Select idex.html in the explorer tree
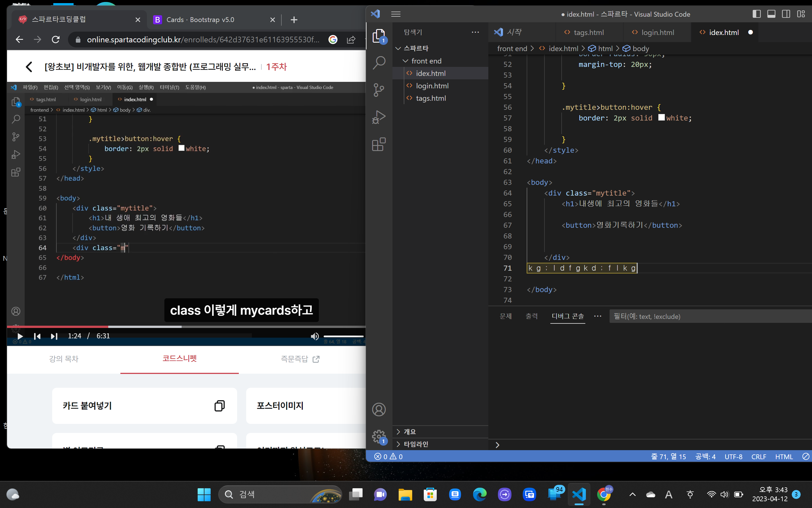This screenshot has width=812, height=508. 441,73
